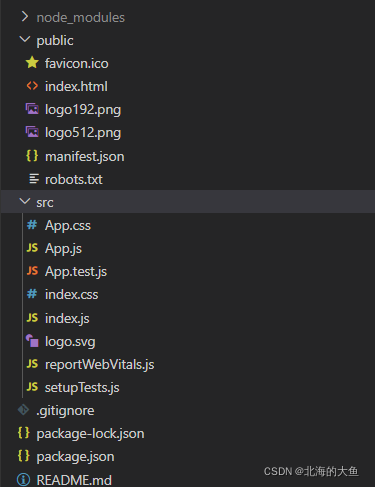Screen dimensions: 375x487
Task: Open logo.svg file name
Action: point(70,342)
